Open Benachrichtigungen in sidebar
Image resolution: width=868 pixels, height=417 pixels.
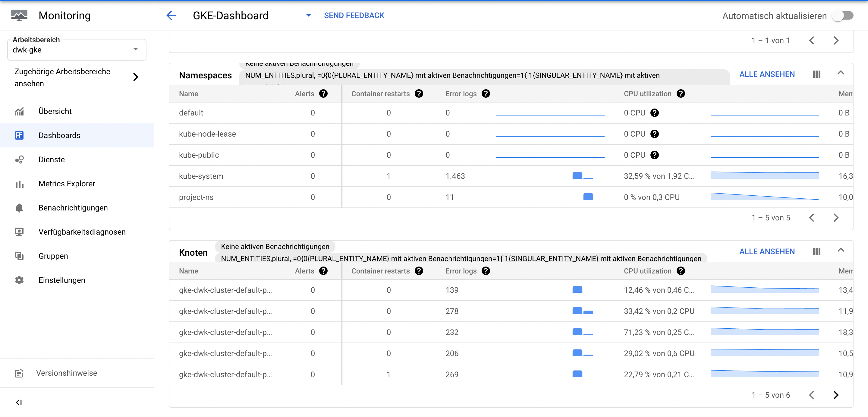pos(73,208)
